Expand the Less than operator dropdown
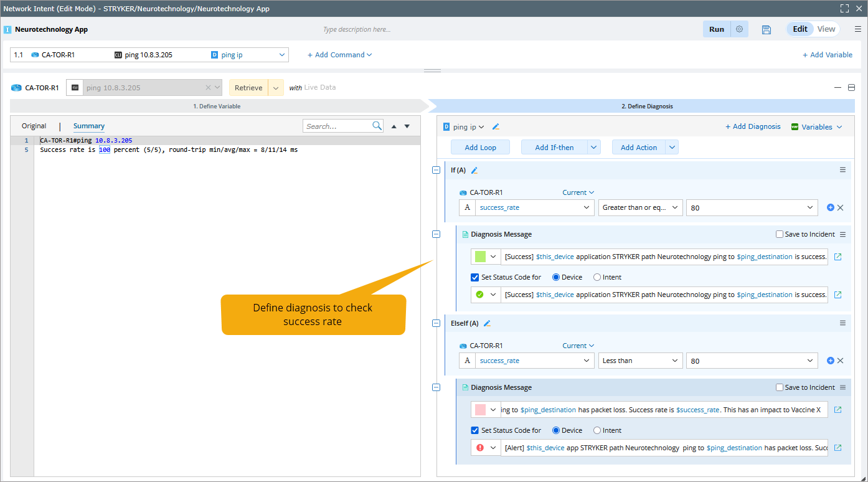Screen dimensions: 868x482 [x=640, y=361]
